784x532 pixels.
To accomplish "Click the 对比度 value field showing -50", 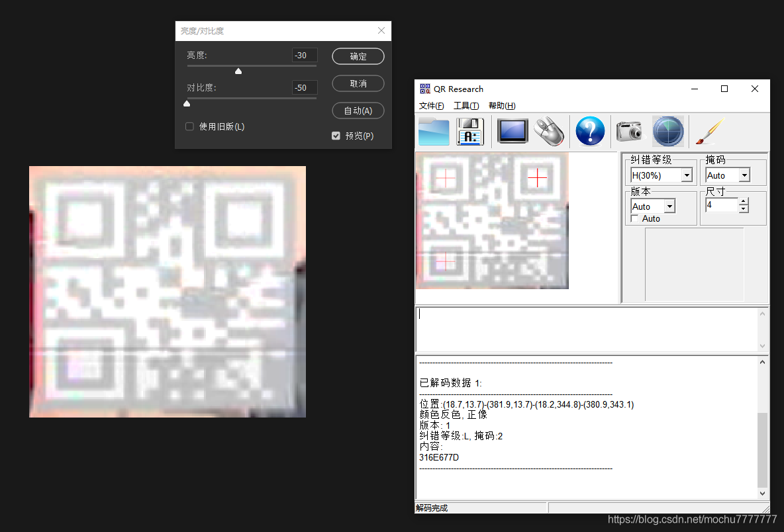I will pos(305,88).
